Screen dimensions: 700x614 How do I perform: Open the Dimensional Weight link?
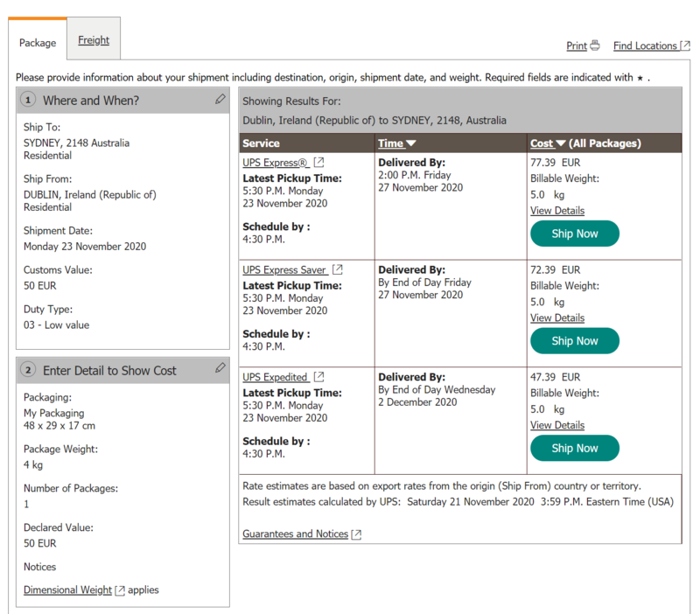(67, 590)
